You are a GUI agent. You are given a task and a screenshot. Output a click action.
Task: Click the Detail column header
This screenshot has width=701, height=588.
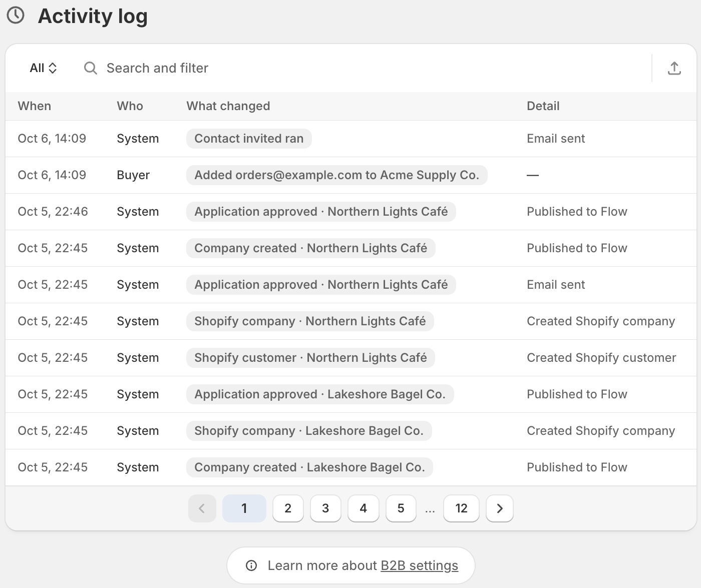click(x=543, y=106)
